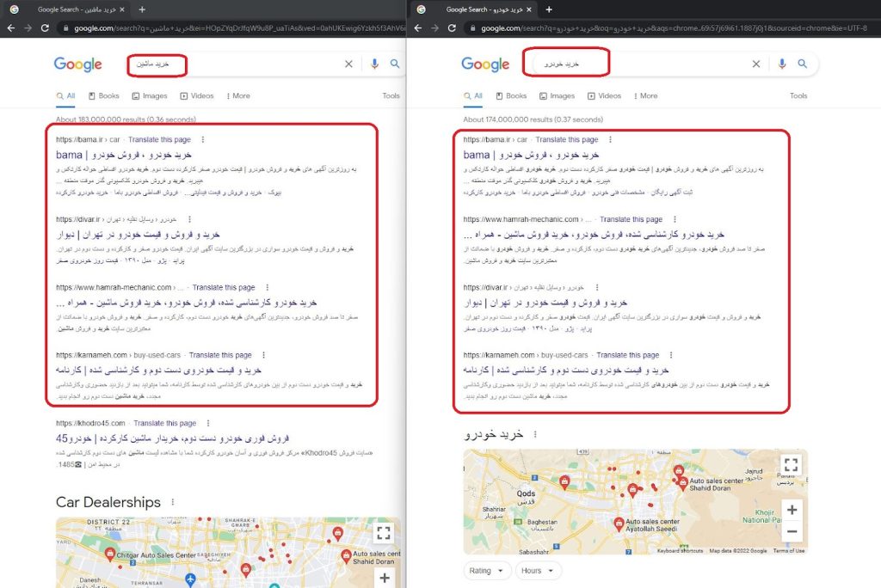
Task: Start voice search in the right window
Action: coord(781,64)
